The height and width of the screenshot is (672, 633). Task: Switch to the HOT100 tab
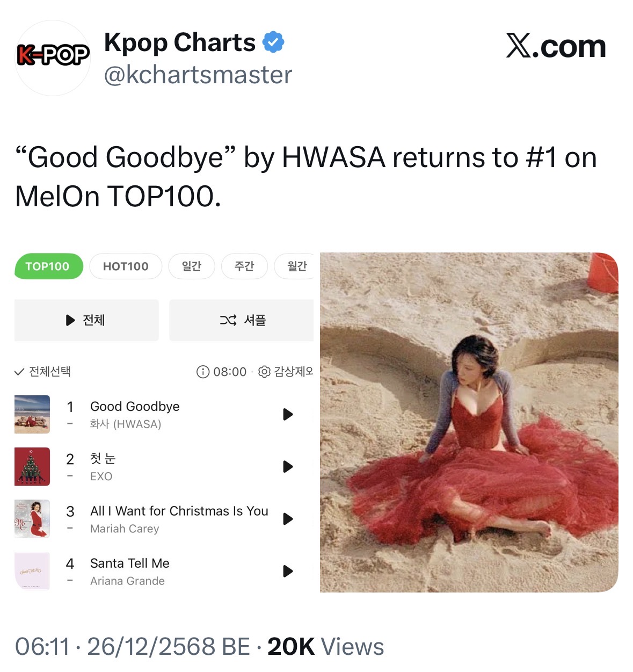pos(126,266)
